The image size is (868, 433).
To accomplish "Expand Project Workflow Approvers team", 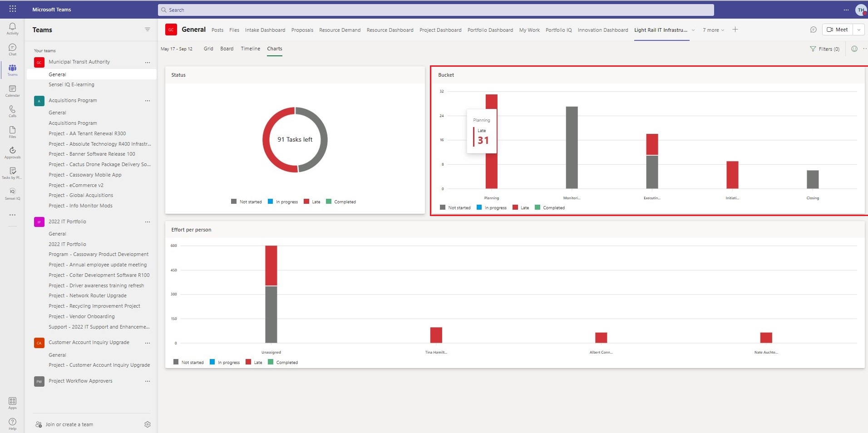I will pos(80,381).
